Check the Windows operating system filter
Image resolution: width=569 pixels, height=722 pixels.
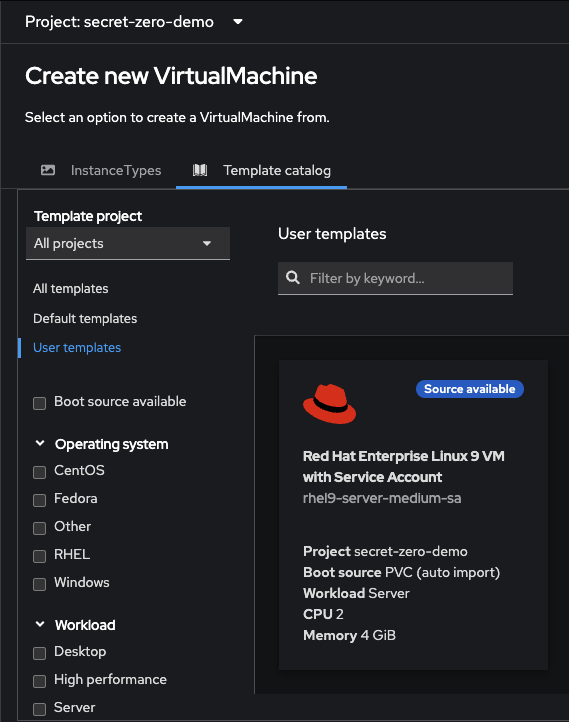(x=40, y=584)
